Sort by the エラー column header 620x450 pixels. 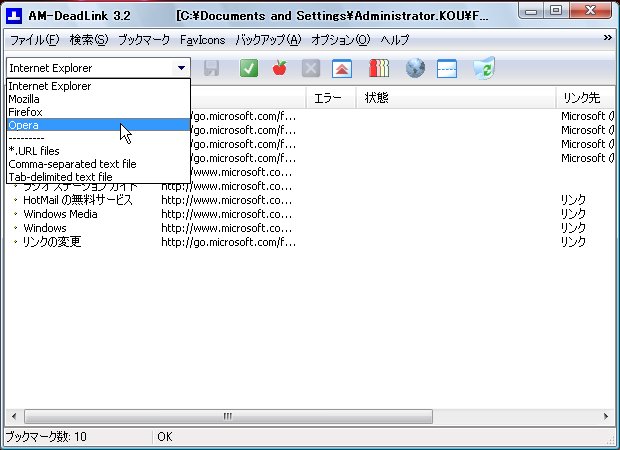330,98
